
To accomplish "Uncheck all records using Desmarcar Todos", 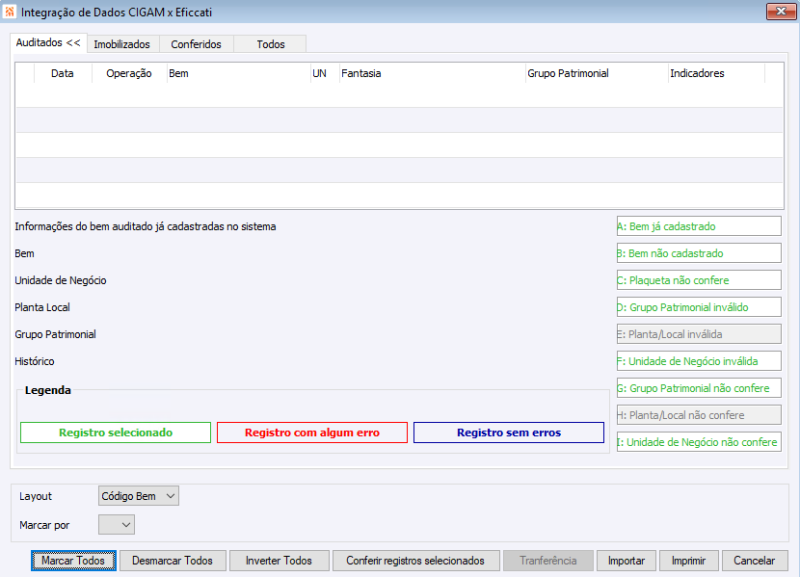I will point(171,560).
